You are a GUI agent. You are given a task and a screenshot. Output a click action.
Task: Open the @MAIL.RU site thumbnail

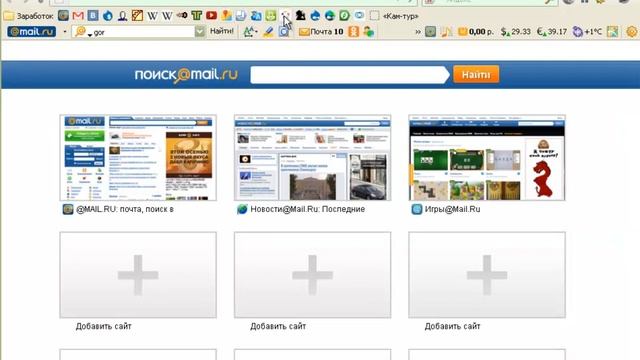(x=138, y=158)
